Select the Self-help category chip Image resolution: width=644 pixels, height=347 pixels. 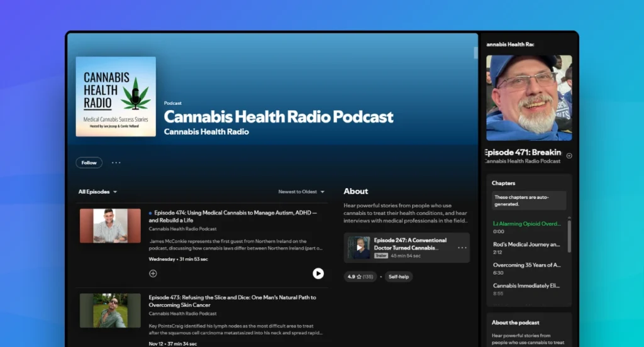(x=398, y=277)
